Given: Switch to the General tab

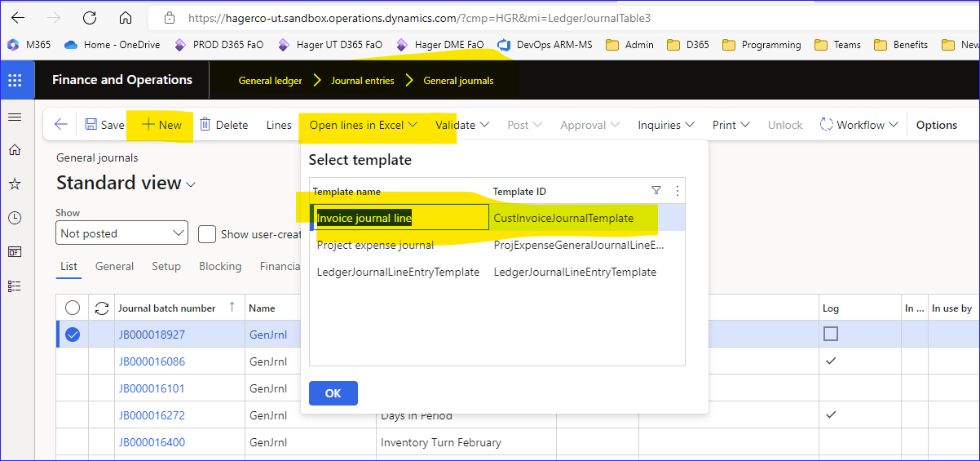Looking at the screenshot, I should tap(114, 266).
